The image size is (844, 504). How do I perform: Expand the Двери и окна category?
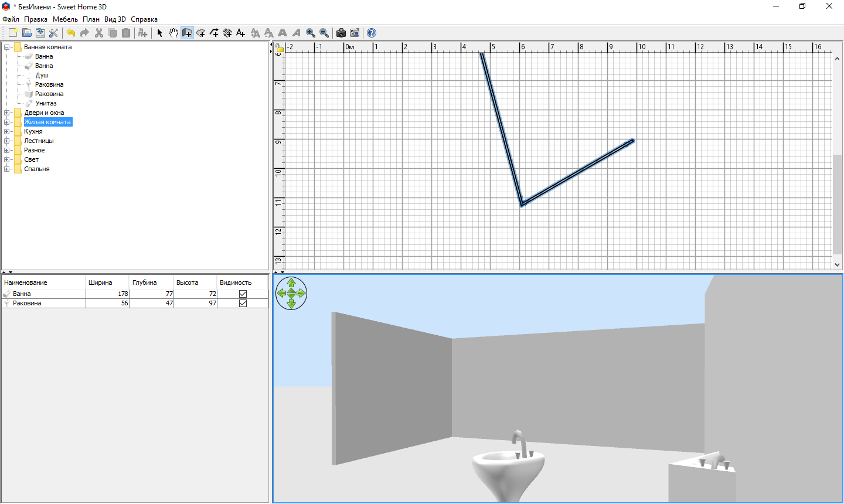point(7,113)
